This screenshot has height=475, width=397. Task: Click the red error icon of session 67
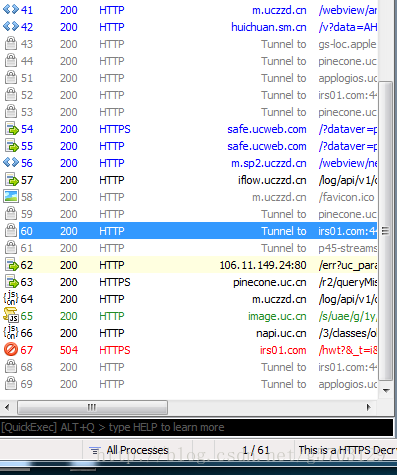click(x=11, y=350)
